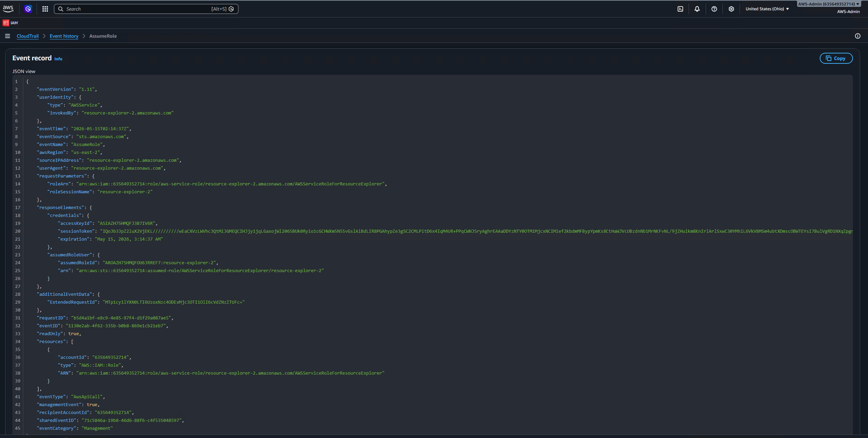Open the info panel circle icon

[x=858, y=36]
